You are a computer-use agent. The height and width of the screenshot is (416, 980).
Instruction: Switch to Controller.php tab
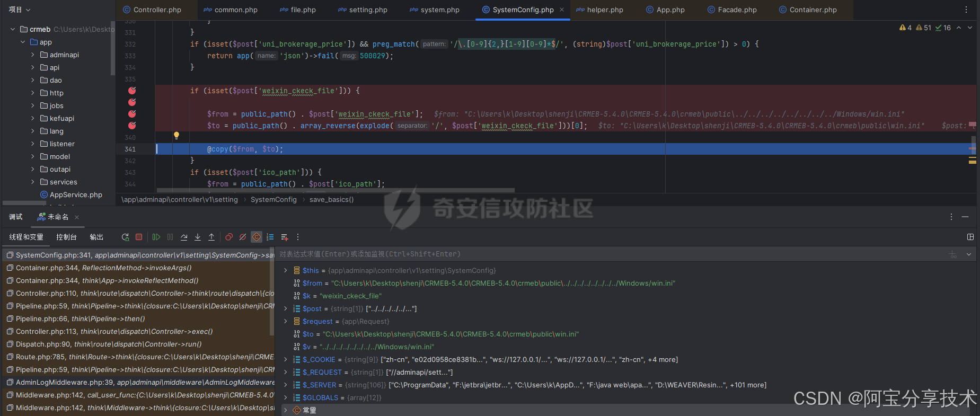pos(152,10)
